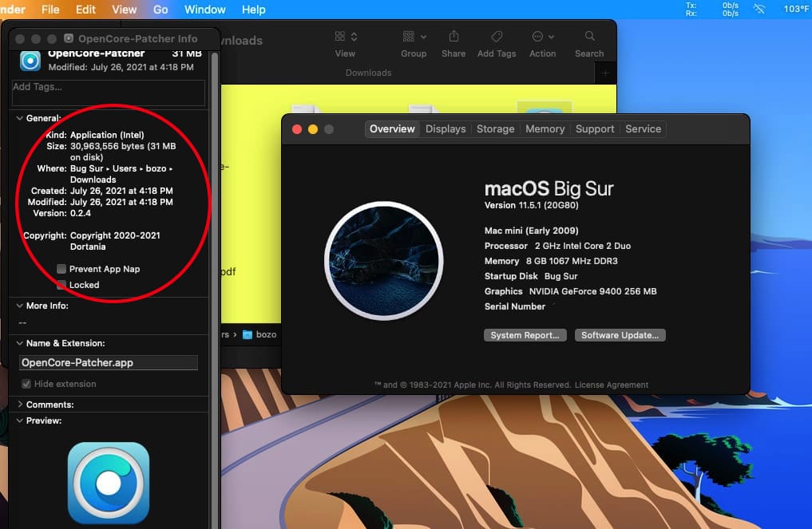Viewport: 812px width, 529px height.
Task: Toggle the Locked checkbox
Action: click(61, 285)
